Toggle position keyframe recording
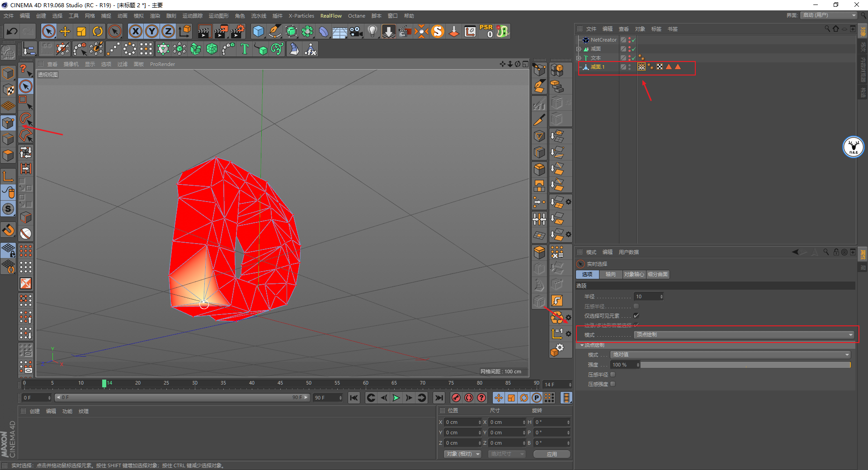The image size is (868, 470). [499, 398]
